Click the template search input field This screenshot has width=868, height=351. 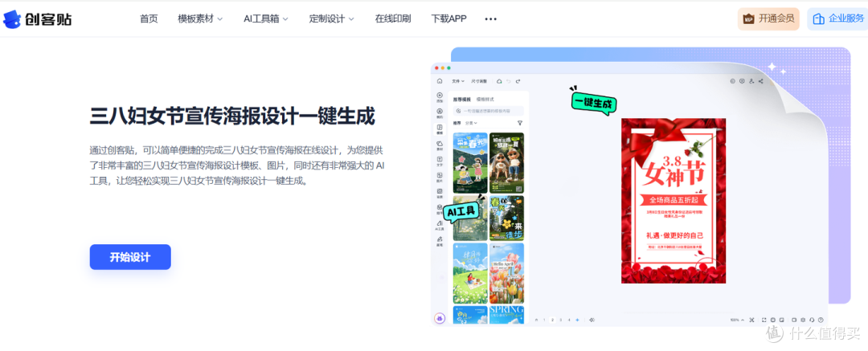(x=489, y=111)
